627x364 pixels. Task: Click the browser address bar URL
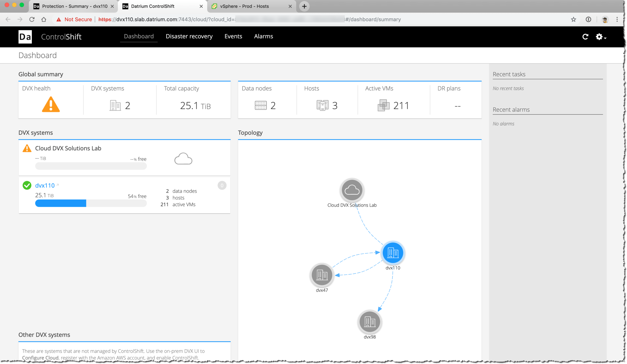(249, 19)
